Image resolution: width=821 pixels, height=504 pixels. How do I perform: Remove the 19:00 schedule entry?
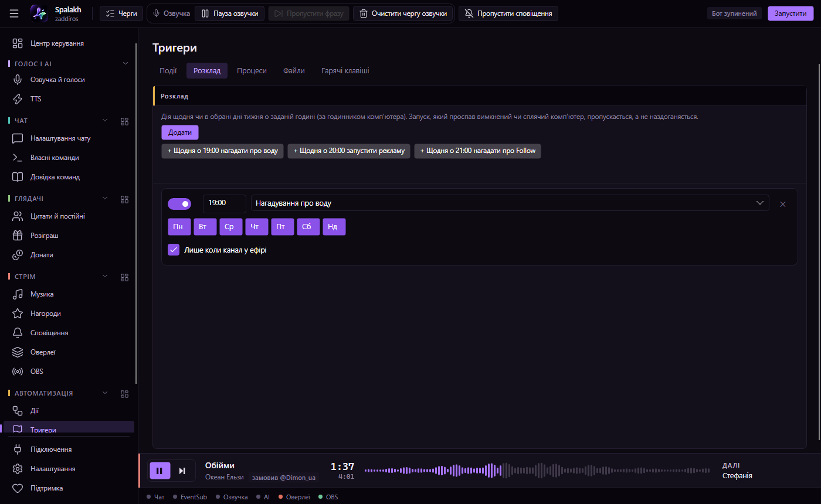[783, 204]
